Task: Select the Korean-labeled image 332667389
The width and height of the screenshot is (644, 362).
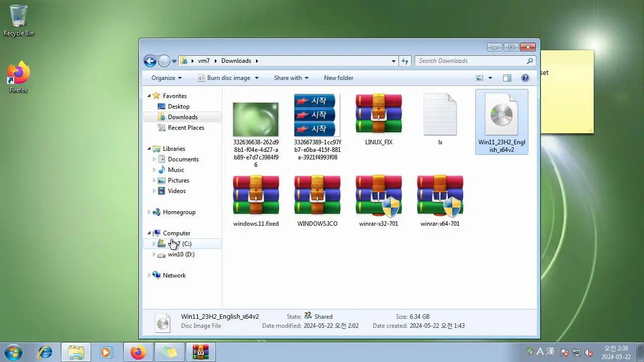Action: [317, 127]
